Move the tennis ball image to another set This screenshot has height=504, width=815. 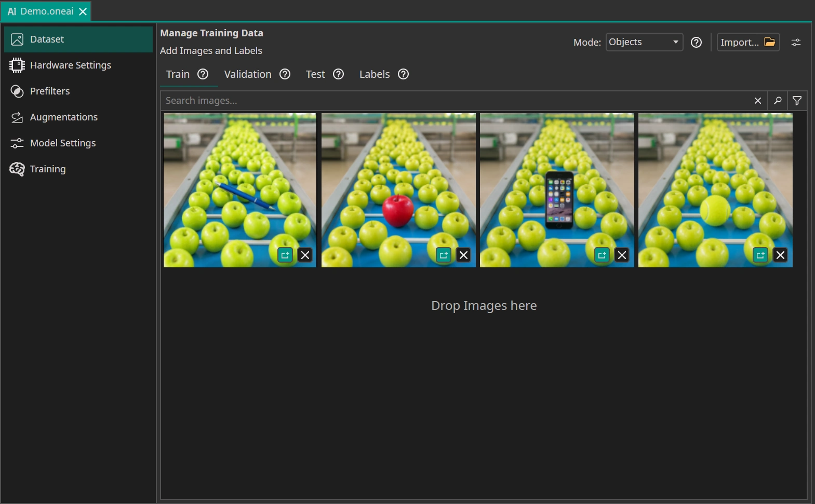point(760,255)
